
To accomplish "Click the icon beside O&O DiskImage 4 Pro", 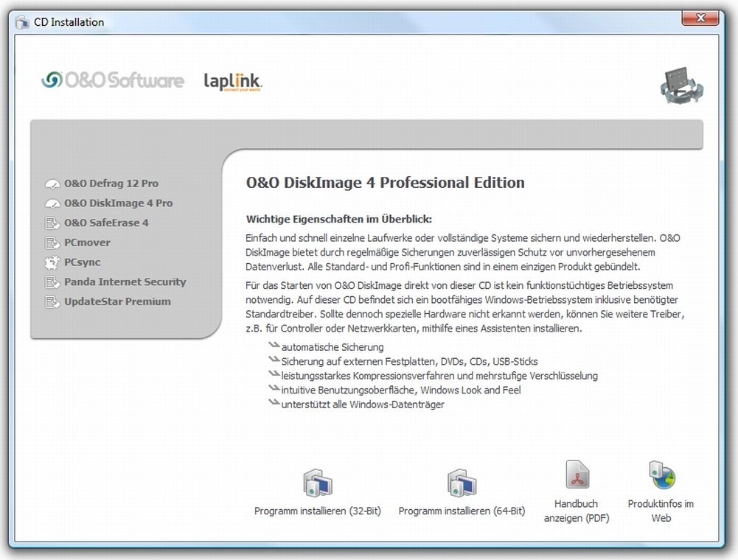I will [x=52, y=203].
